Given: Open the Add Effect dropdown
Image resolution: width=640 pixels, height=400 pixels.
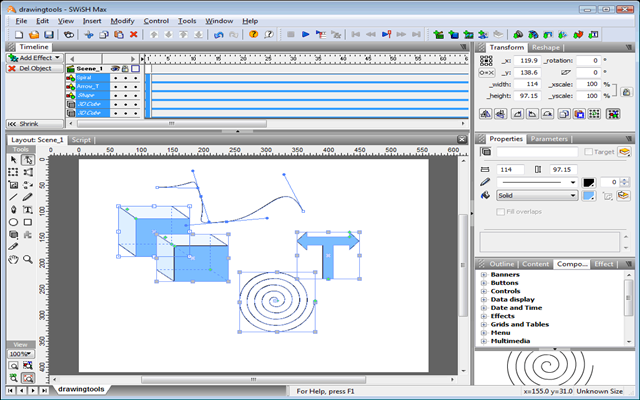Looking at the screenshot, I should tap(35, 58).
